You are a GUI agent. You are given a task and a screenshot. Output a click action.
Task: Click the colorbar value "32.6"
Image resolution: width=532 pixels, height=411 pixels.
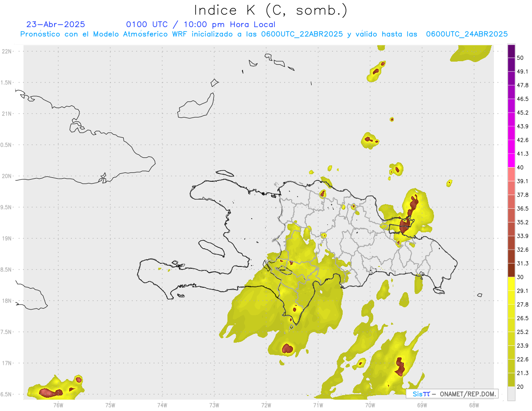522,250
